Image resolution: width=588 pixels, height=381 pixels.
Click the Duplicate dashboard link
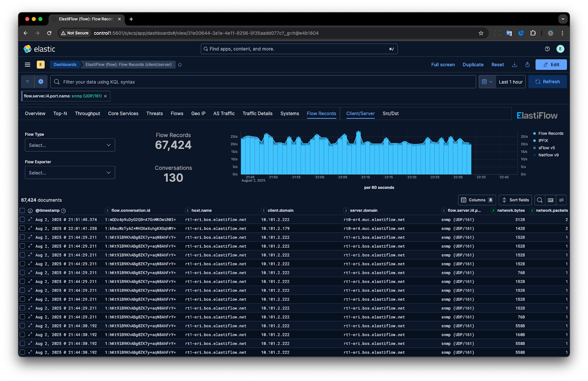(x=473, y=65)
